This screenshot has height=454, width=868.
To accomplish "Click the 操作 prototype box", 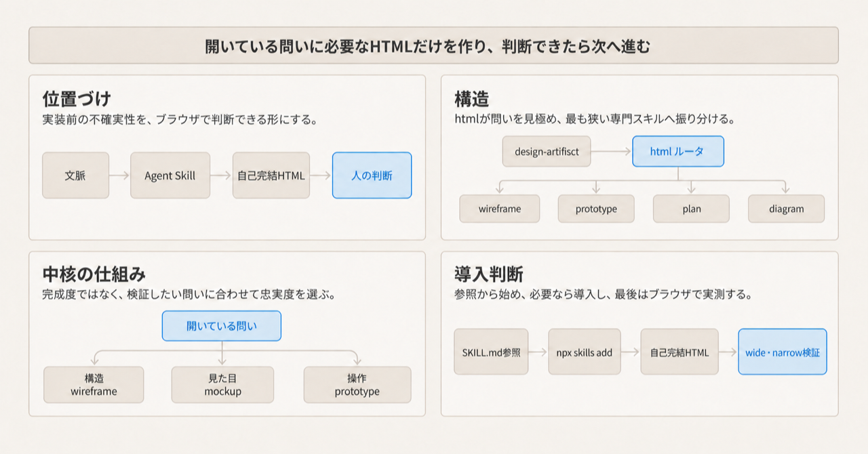I will coord(357,385).
